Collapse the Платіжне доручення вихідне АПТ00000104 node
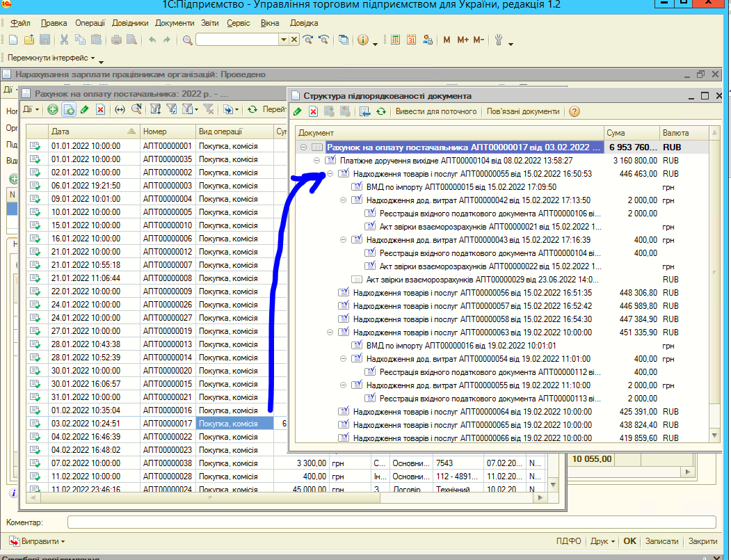This screenshot has height=560, width=731. tap(317, 161)
